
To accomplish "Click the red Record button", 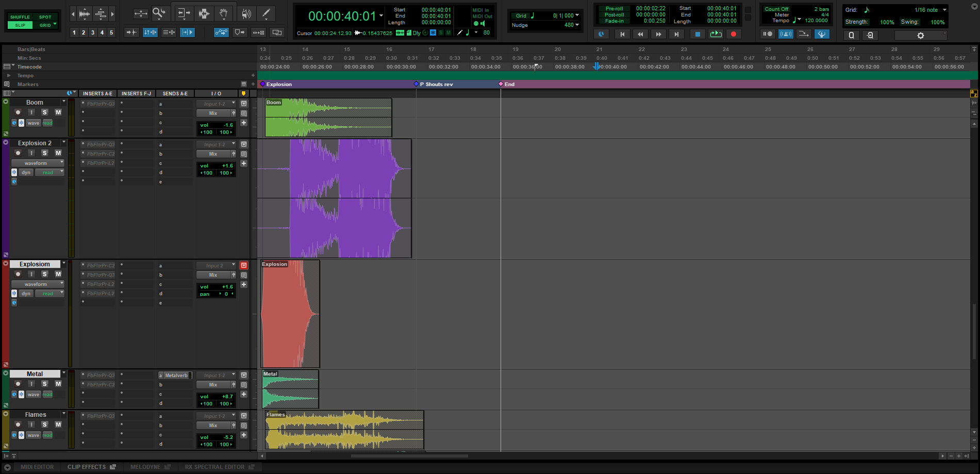I will (x=734, y=34).
